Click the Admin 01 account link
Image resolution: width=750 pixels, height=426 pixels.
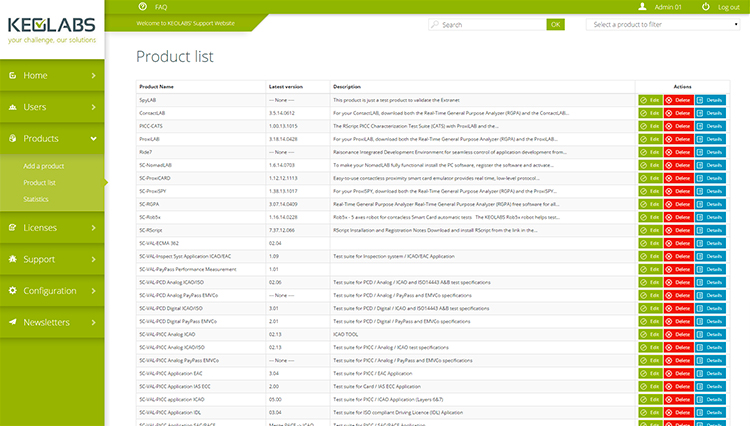668,7
